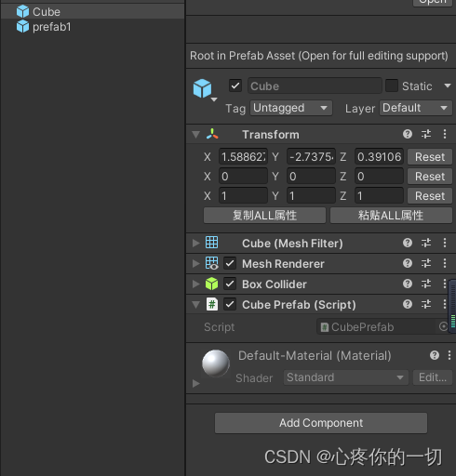Click CubePrefab script object picker circle

coord(443,326)
